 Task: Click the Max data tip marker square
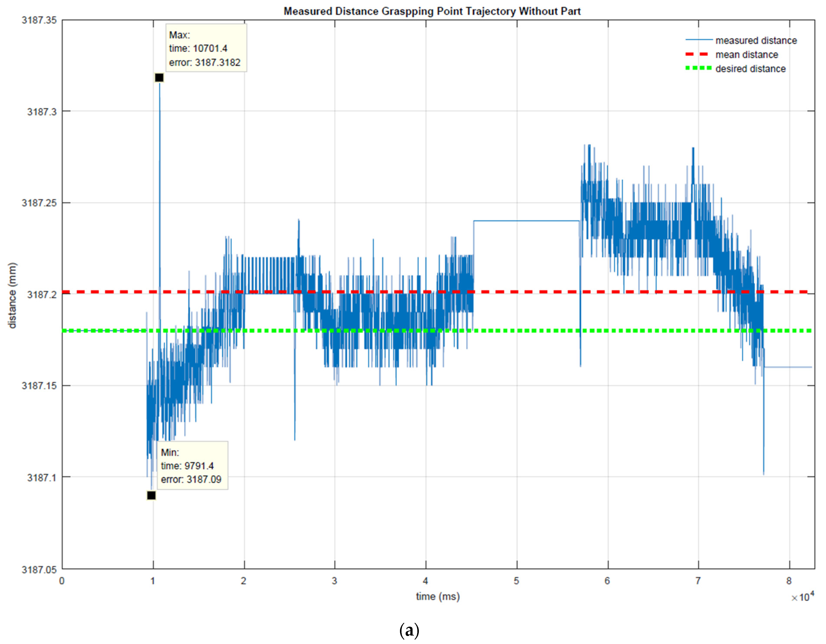(159, 78)
